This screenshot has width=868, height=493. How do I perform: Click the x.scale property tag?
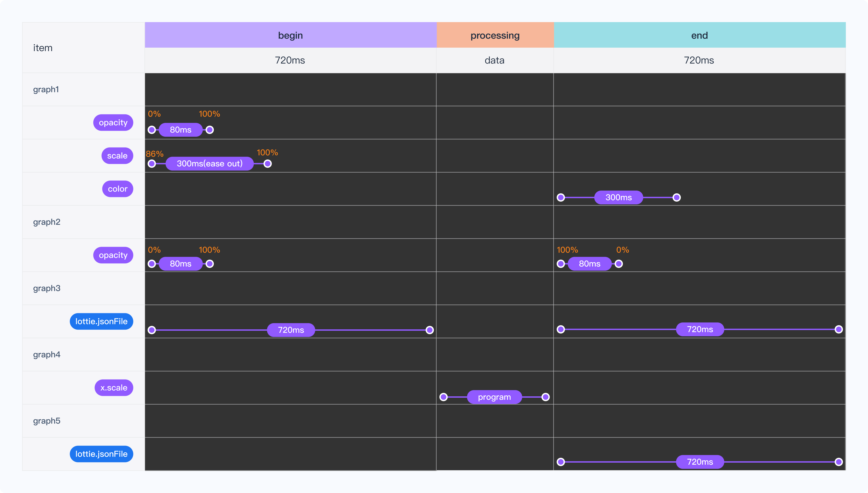click(114, 388)
